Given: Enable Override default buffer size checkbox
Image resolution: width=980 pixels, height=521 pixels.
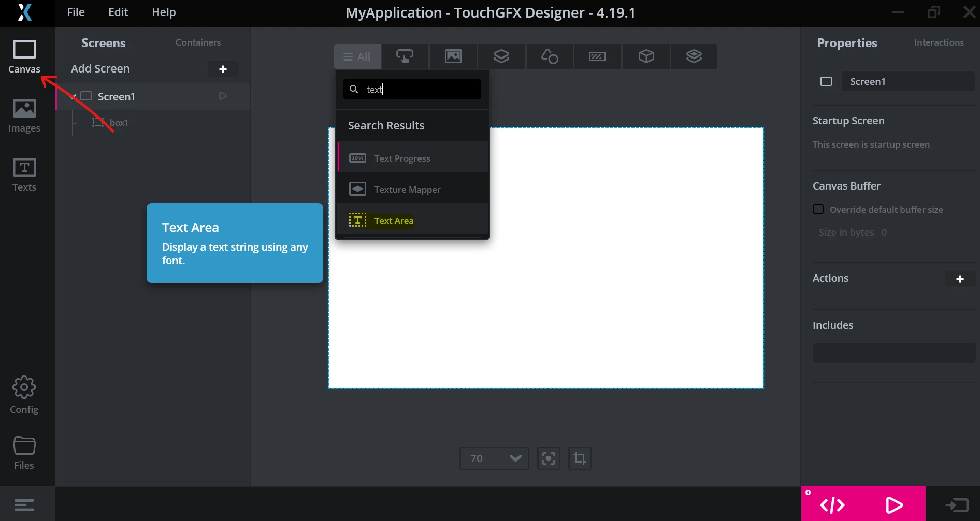Looking at the screenshot, I should 818,209.
